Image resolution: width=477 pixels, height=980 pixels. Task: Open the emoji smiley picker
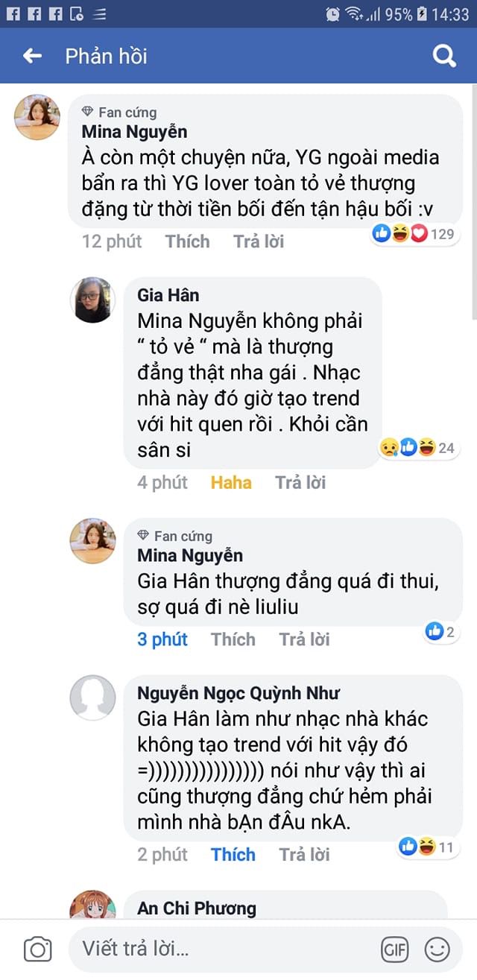pos(437,949)
